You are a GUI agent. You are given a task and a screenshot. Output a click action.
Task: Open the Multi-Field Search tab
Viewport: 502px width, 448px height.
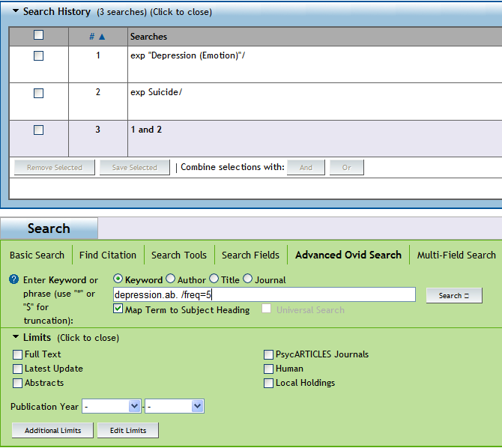coord(456,255)
